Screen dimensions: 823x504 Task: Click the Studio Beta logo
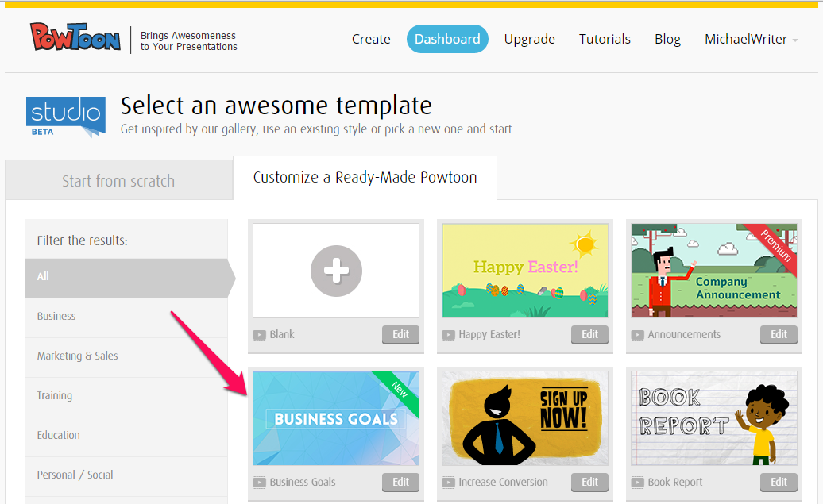click(x=66, y=117)
